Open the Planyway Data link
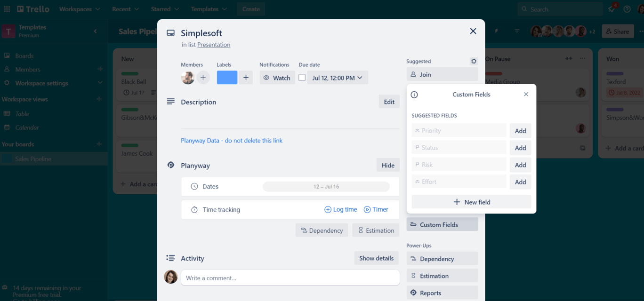This screenshot has height=301, width=644. tap(232, 141)
